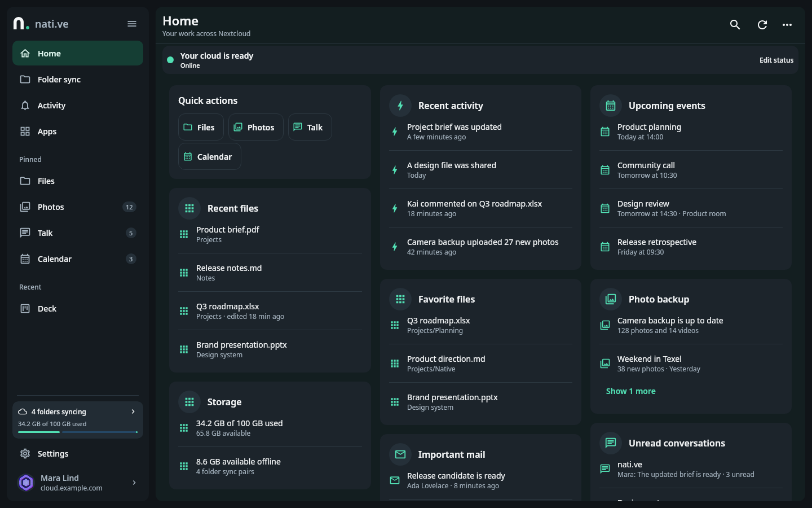
Task: Click calendar icon beside Product planning event
Action: click(x=605, y=132)
